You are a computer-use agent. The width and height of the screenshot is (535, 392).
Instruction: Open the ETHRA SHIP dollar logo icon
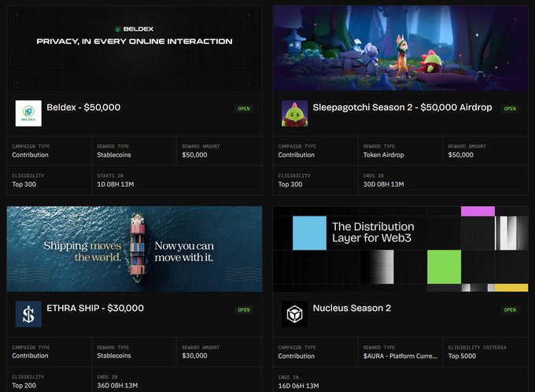point(28,314)
